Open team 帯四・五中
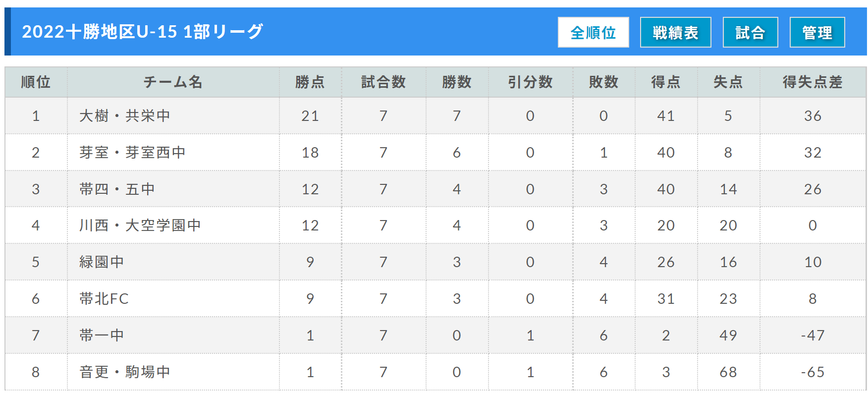Screen dimensions: 868x394 pos(117,189)
